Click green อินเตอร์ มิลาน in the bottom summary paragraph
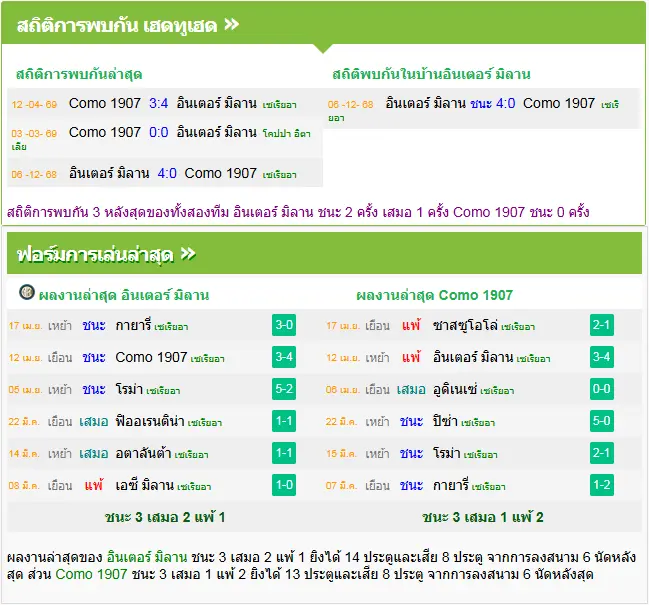The image size is (649, 605). point(147,557)
